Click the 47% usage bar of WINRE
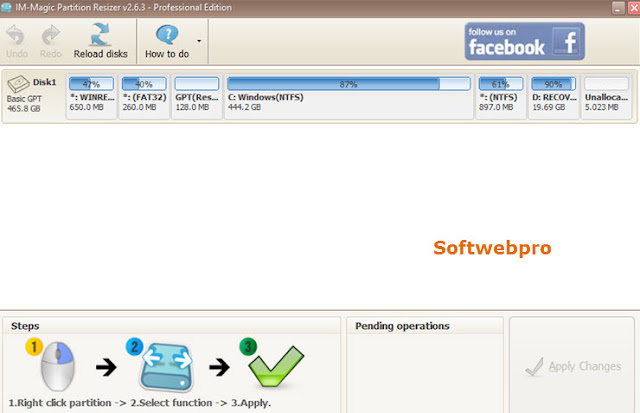This screenshot has width=640, height=413. (x=91, y=84)
